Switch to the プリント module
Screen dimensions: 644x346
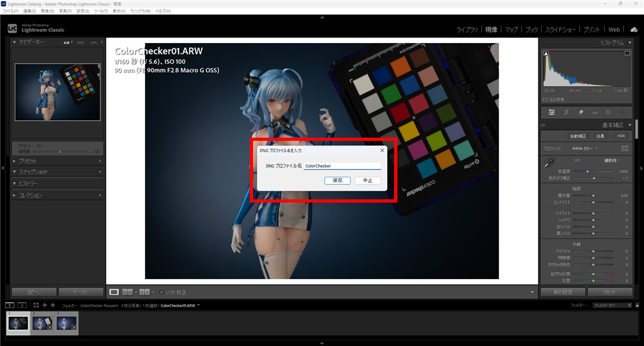[592, 30]
